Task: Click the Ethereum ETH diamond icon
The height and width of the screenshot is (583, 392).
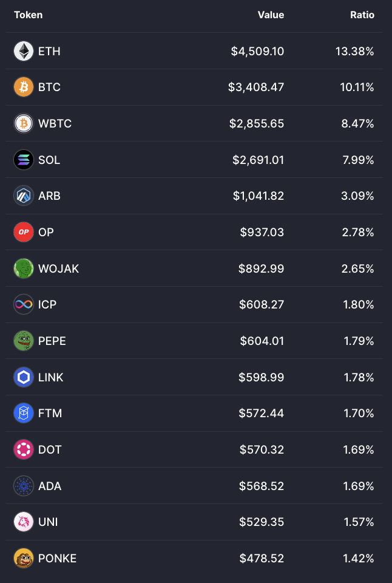Action: click(24, 51)
